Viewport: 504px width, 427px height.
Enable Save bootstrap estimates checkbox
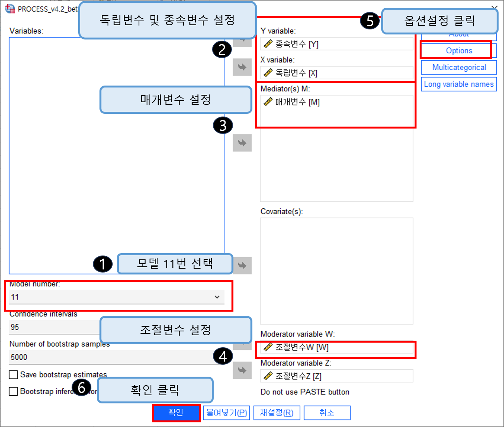click(14, 375)
